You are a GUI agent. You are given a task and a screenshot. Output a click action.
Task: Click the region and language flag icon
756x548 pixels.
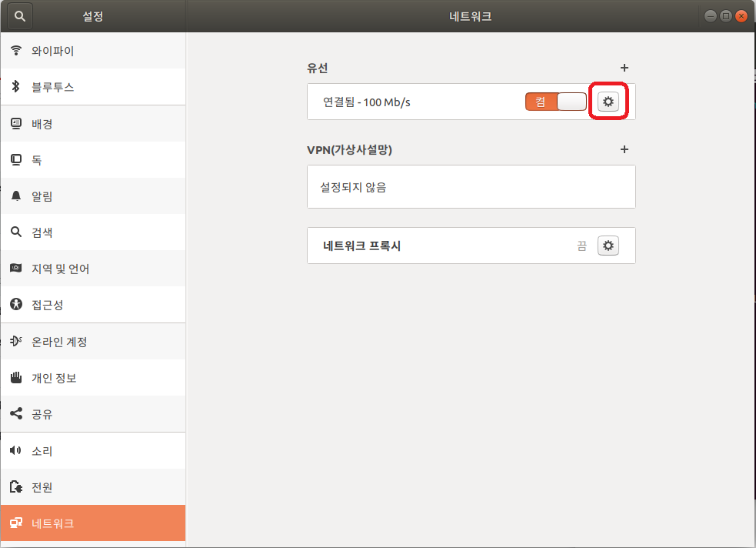16,268
